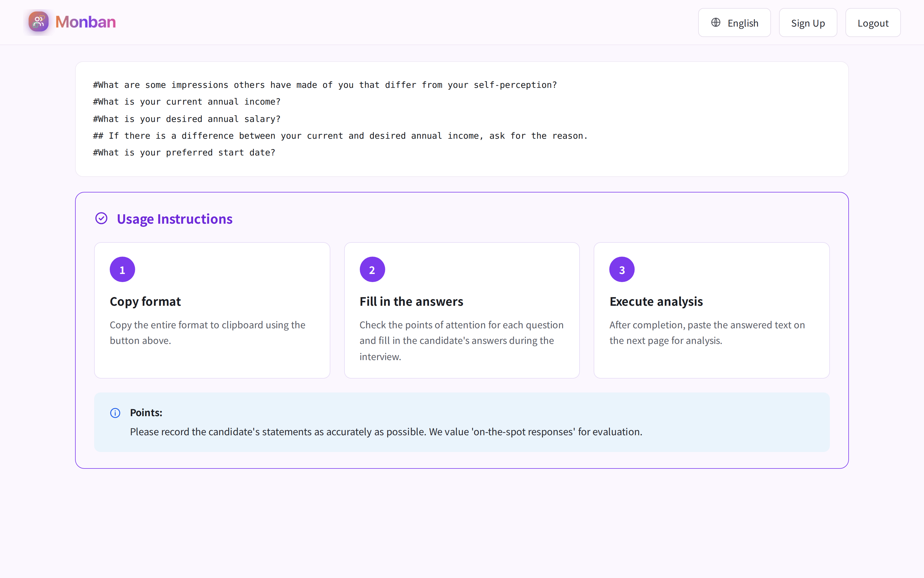Click the line about current annual income
This screenshot has width=924, height=578.
click(x=187, y=102)
